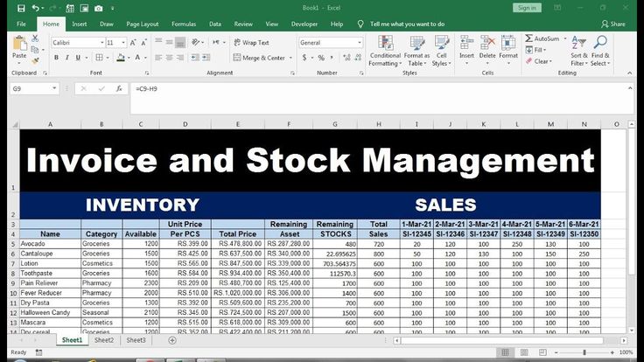Toggle Bold formatting
The image size is (644, 362).
[56, 58]
